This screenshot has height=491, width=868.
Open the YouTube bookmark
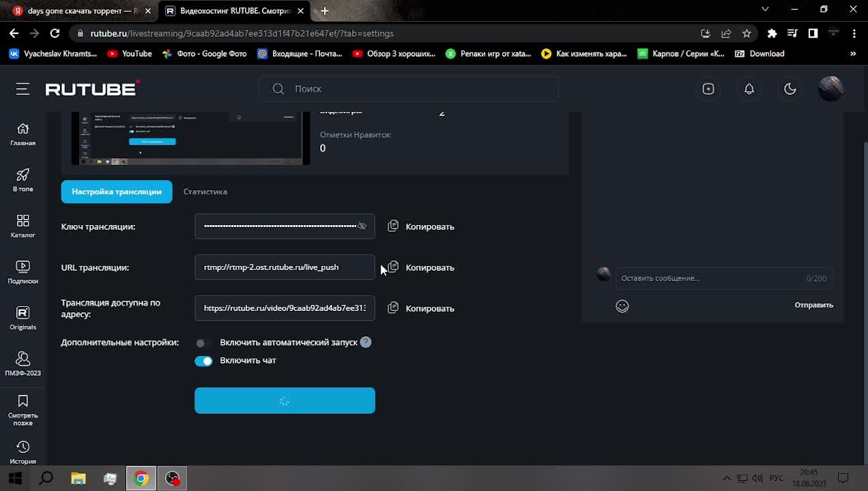pyautogui.click(x=129, y=54)
